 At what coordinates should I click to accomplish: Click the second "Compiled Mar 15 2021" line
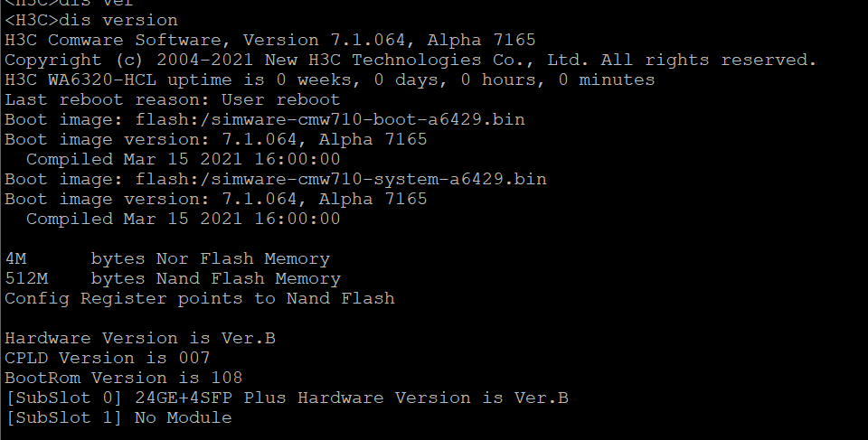click(x=183, y=219)
